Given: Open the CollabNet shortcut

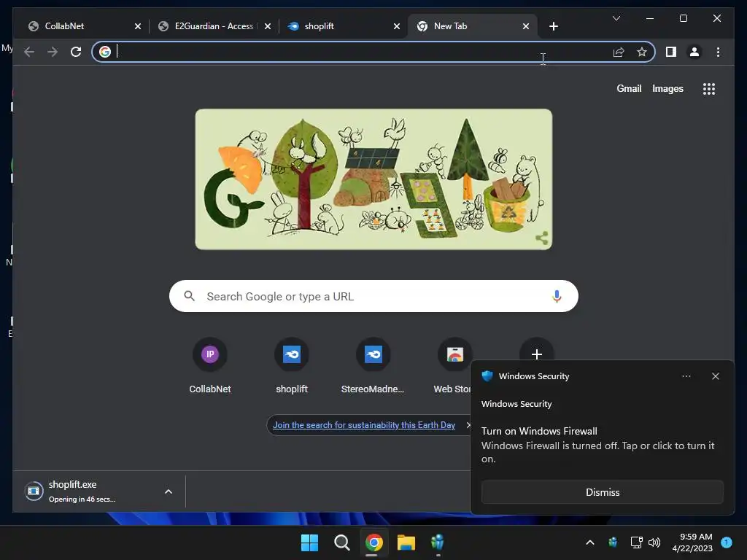Looking at the screenshot, I should [x=209, y=366].
